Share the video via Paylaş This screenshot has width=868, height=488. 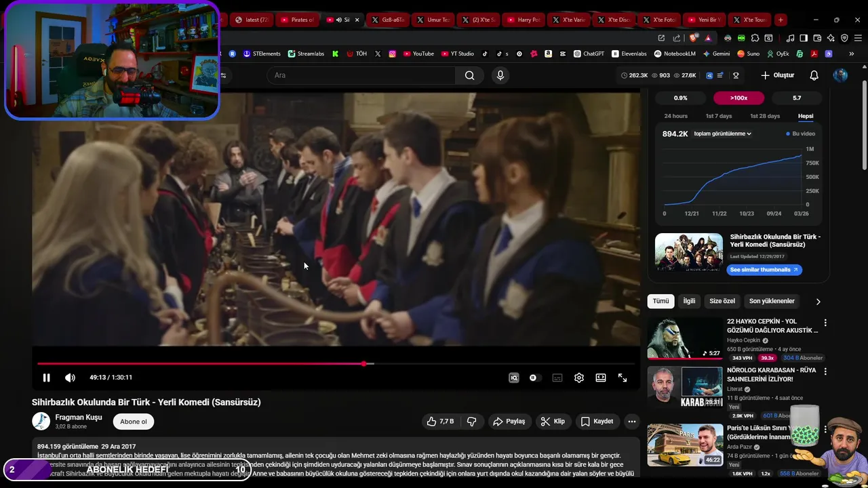[509, 422]
